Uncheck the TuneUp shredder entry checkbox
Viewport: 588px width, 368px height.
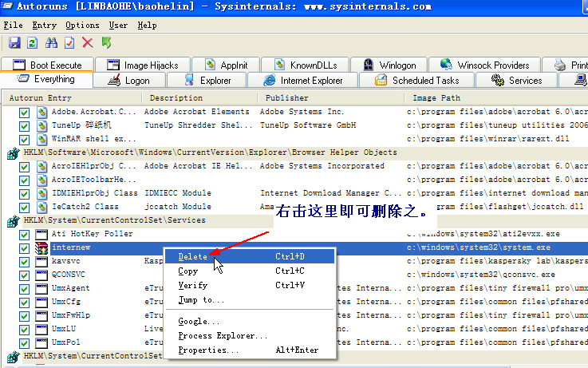tap(25, 126)
